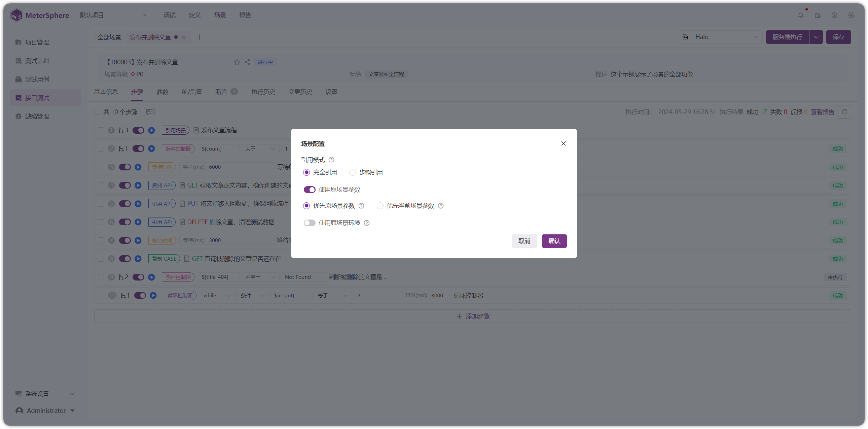868x429 pixels.
Task: Open 查看报告 link
Action: (x=822, y=112)
